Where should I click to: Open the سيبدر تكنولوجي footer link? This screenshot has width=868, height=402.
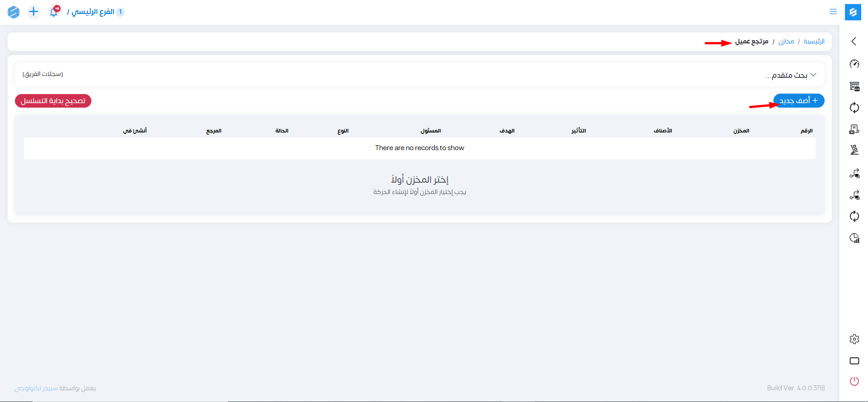[36, 388]
